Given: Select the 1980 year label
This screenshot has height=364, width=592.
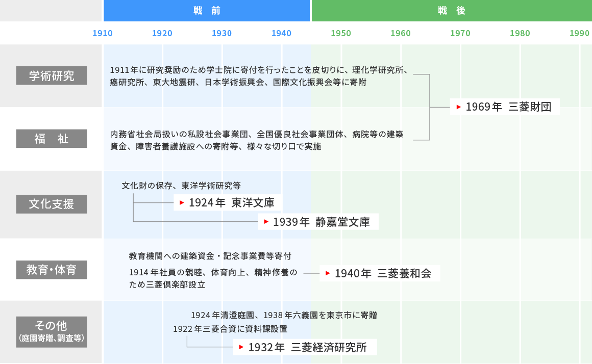Looking at the screenshot, I should (520, 33).
